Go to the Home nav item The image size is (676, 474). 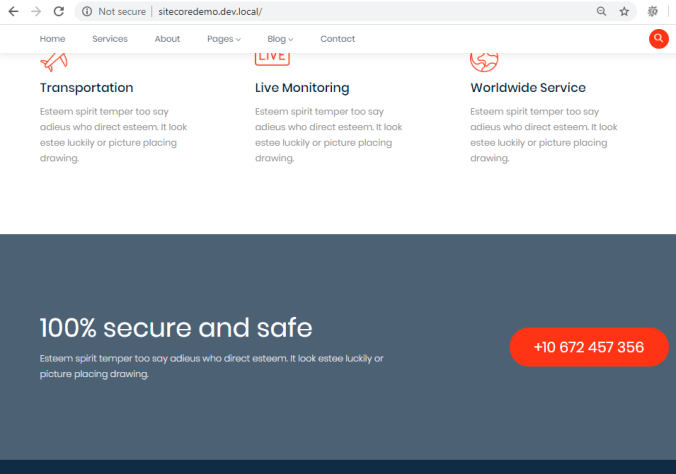tap(52, 39)
